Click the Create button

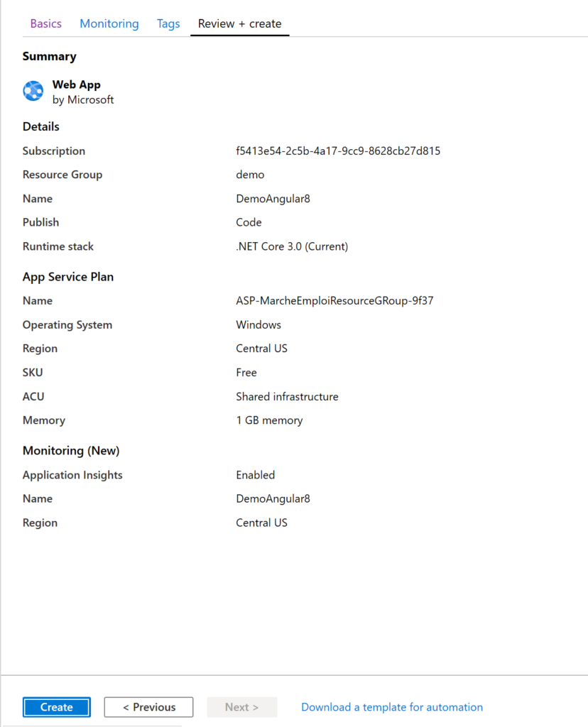(57, 707)
